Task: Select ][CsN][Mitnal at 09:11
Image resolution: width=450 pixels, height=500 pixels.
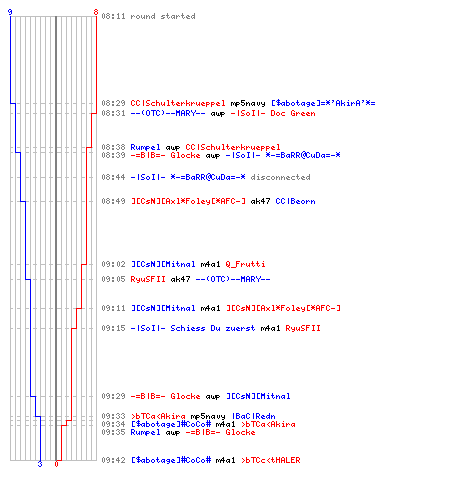Action: [163, 308]
